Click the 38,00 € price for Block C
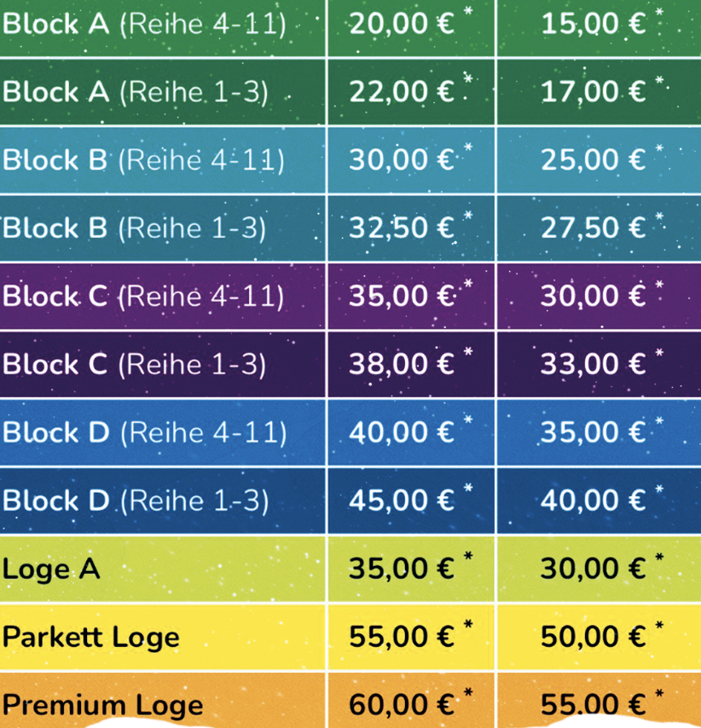This screenshot has height=728, width=701. (x=402, y=363)
